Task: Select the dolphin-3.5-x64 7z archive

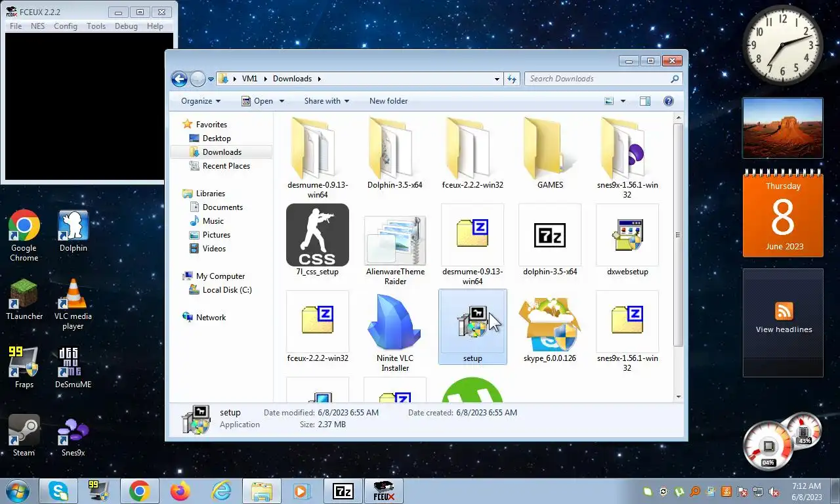Action: point(550,240)
